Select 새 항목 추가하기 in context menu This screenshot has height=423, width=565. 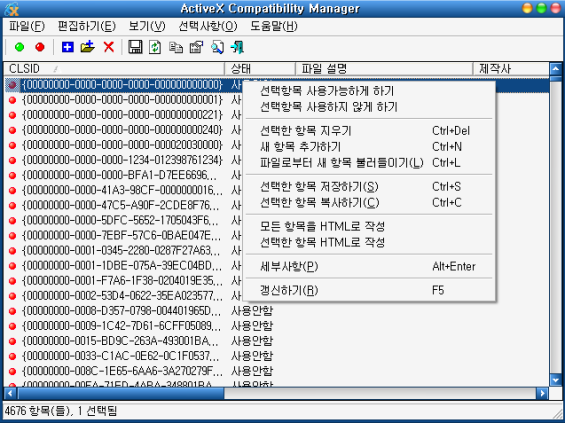pos(369,147)
